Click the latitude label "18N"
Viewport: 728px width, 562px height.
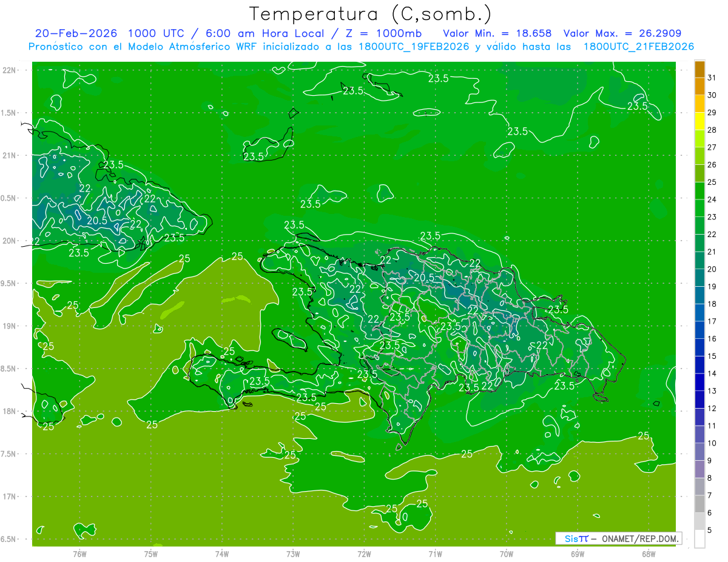(x=10, y=411)
